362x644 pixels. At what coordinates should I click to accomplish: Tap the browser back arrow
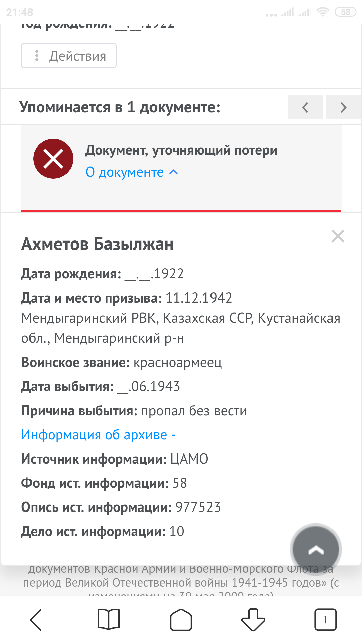tap(36, 620)
